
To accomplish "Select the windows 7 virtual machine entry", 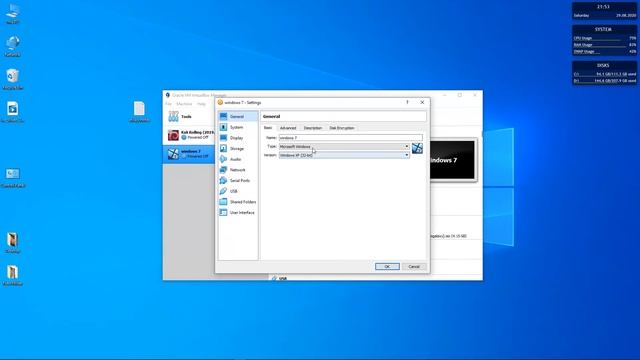I will tap(189, 154).
